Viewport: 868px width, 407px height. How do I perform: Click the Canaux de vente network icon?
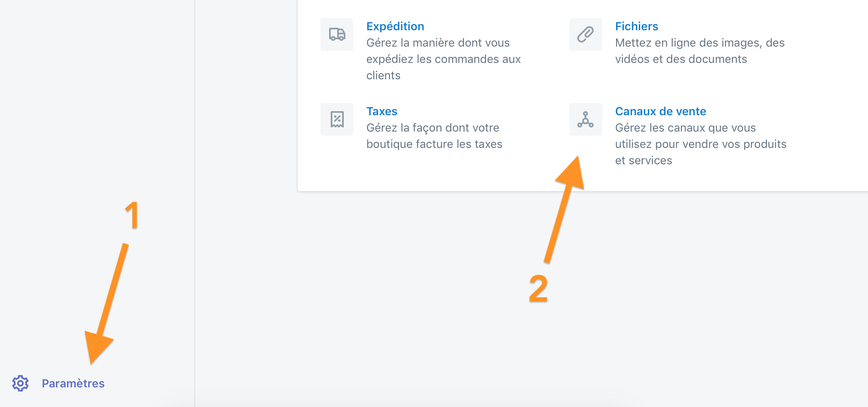(585, 119)
